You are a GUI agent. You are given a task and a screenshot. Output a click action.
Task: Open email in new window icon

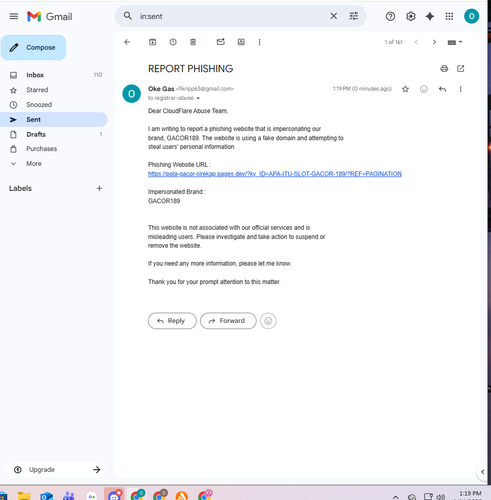460,69
